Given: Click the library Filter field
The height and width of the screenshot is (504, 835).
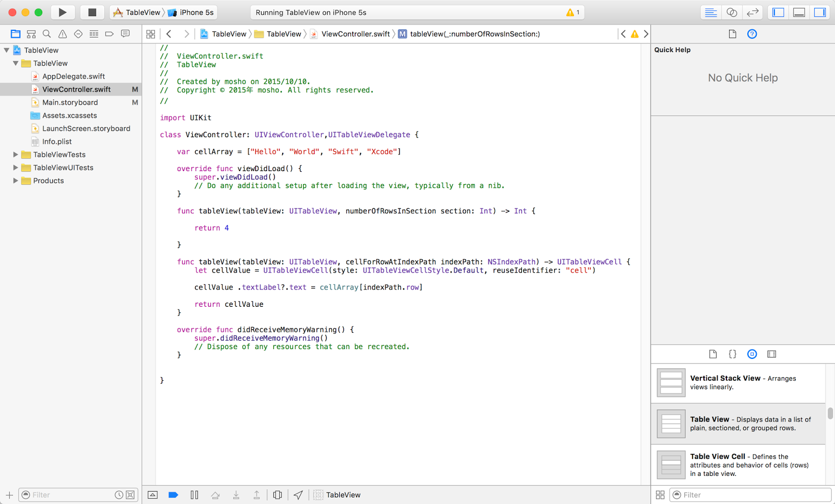Looking at the screenshot, I should 750,495.
